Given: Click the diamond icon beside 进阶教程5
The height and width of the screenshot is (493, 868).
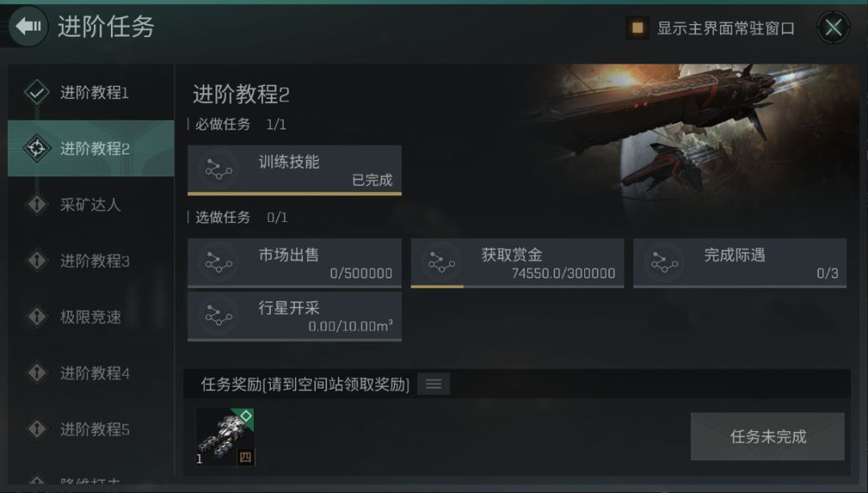Looking at the screenshot, I should [36, 429].
